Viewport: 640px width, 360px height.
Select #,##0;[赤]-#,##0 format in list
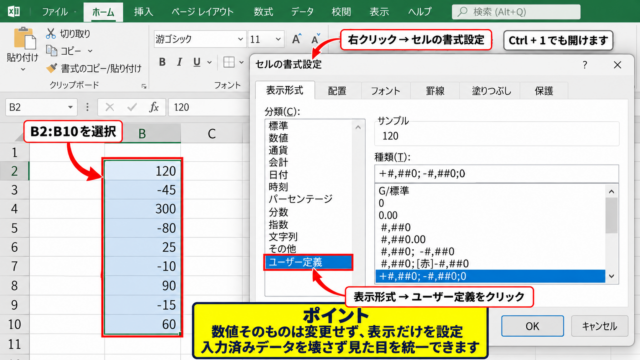(x=424, y=264)
